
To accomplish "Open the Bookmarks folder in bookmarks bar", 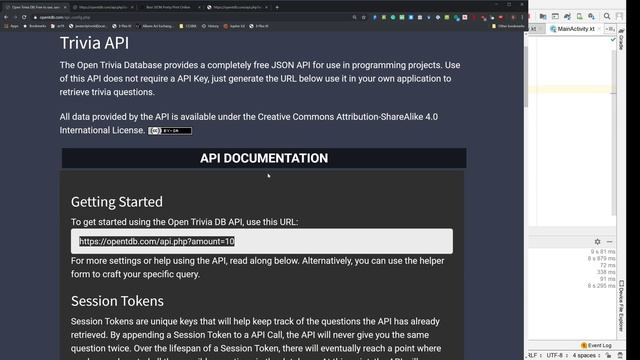I will tap(35, 26).
